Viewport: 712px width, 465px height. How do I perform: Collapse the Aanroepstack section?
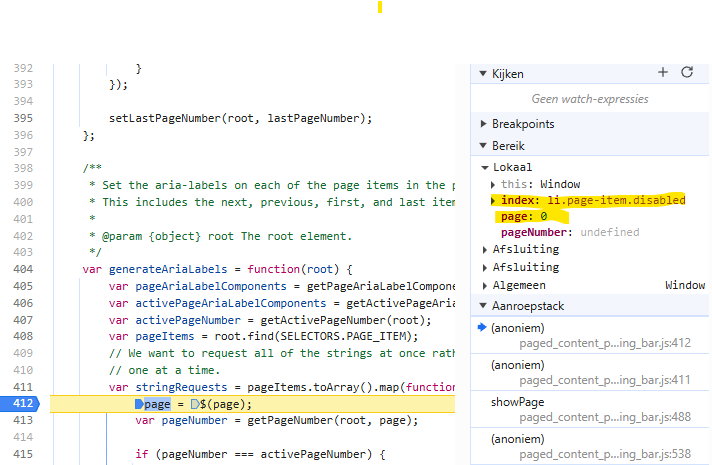pos(483,306)
